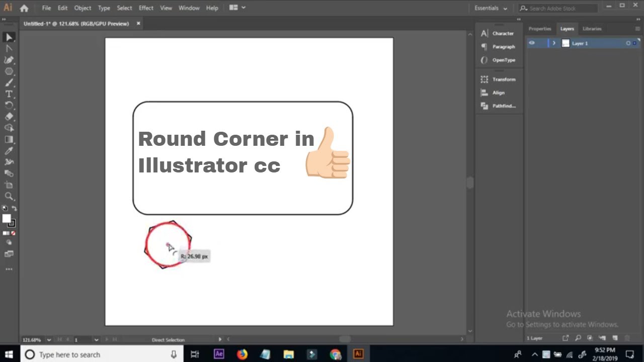The height and width of the screenshot is (362, 644).
Task: Open the Edit Toolbar three-dots menu
Action: point(9,269)
